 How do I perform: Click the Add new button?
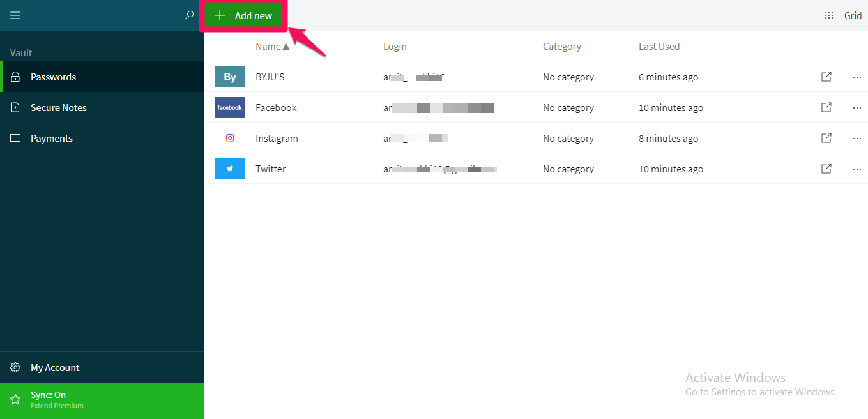point(243,15)
